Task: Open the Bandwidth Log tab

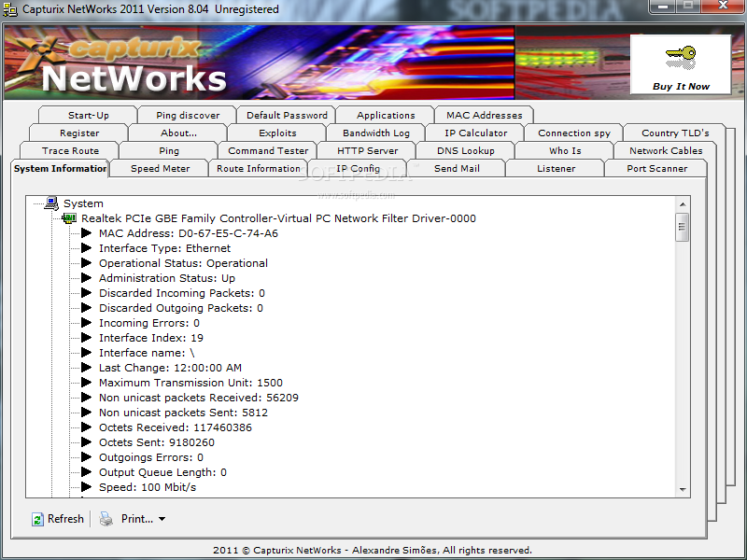Action: pyautogui.click(x=376, y=133)
